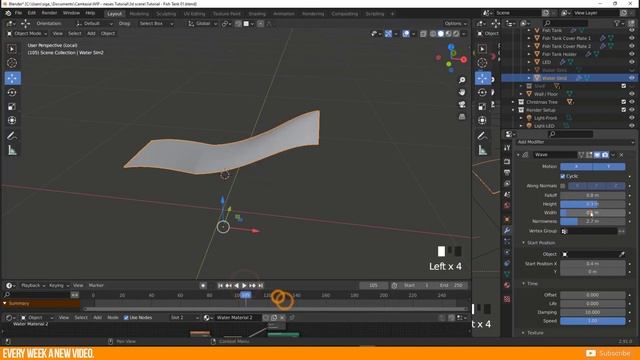Click the auto keying record button in timeline

pos(203,285)
